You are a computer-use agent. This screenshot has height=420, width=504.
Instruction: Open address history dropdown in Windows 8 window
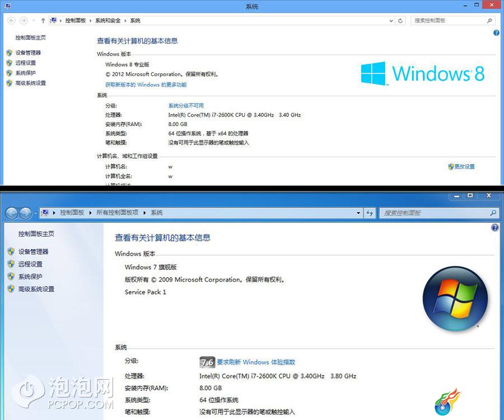coord(391,21)
